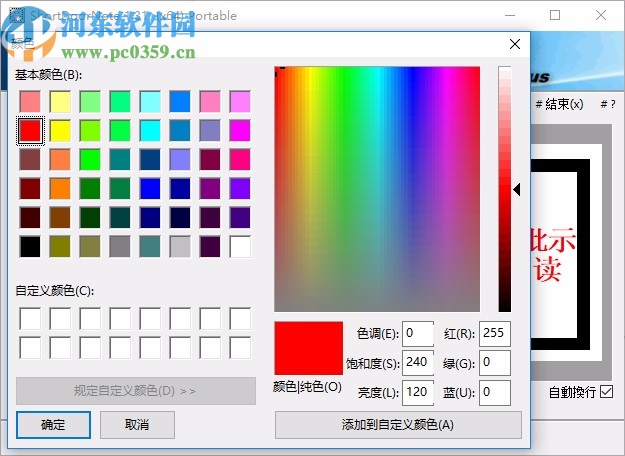Image resolution: width=625 pixels, height=456 pixels.
Task: Choose the medium gray basic color swatch
Action: click(120, 247)
